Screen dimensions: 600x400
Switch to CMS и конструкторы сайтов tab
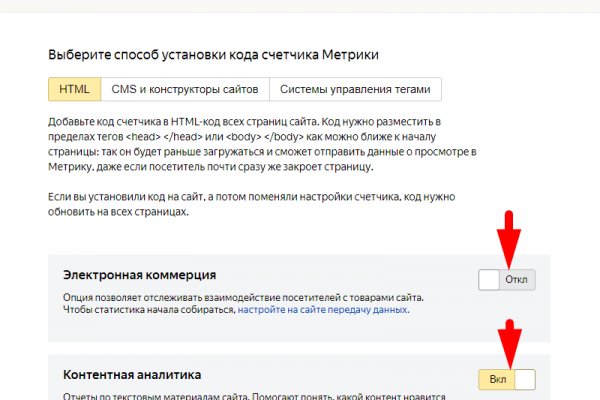pyautogui.click(x=184, y=89)
